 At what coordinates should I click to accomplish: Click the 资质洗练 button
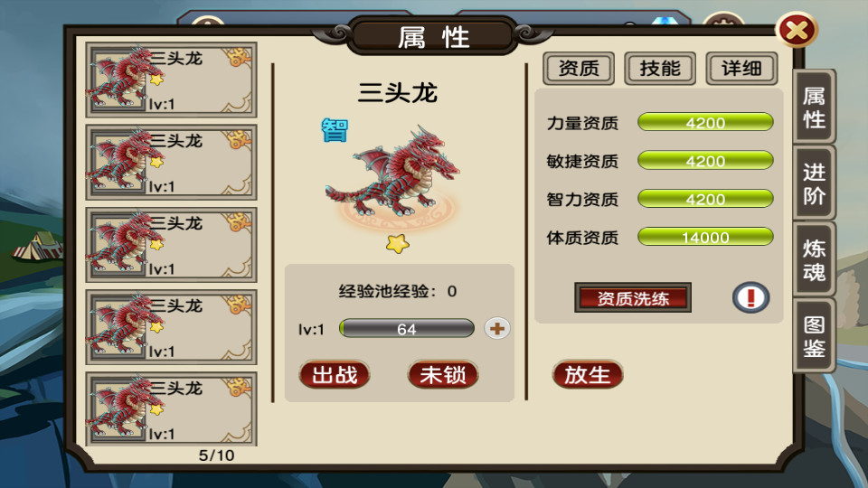pos(633,297)
